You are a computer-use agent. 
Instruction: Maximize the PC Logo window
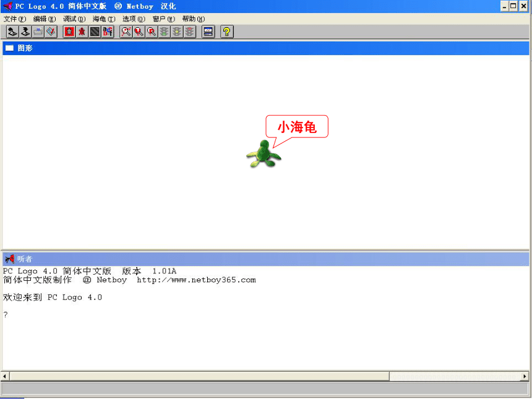[513, 6]
